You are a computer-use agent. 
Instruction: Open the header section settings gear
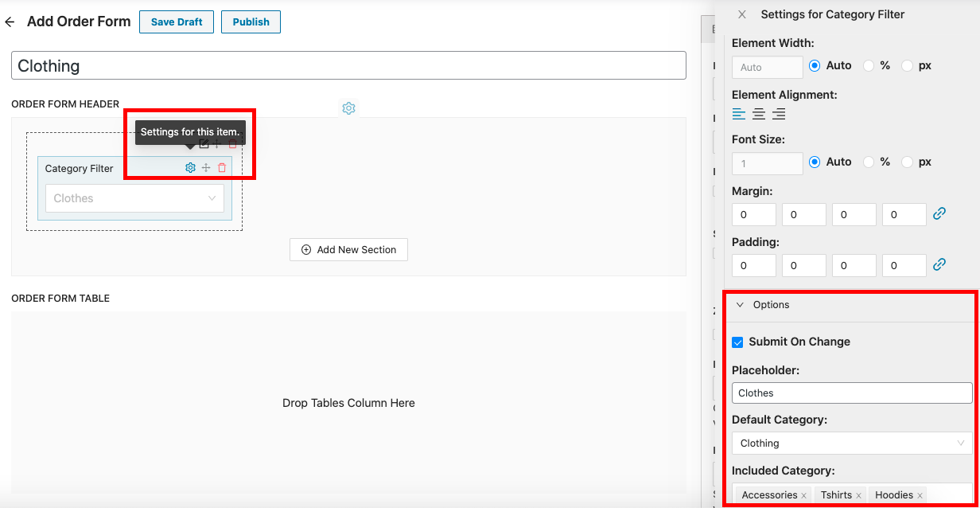[348, 108]
